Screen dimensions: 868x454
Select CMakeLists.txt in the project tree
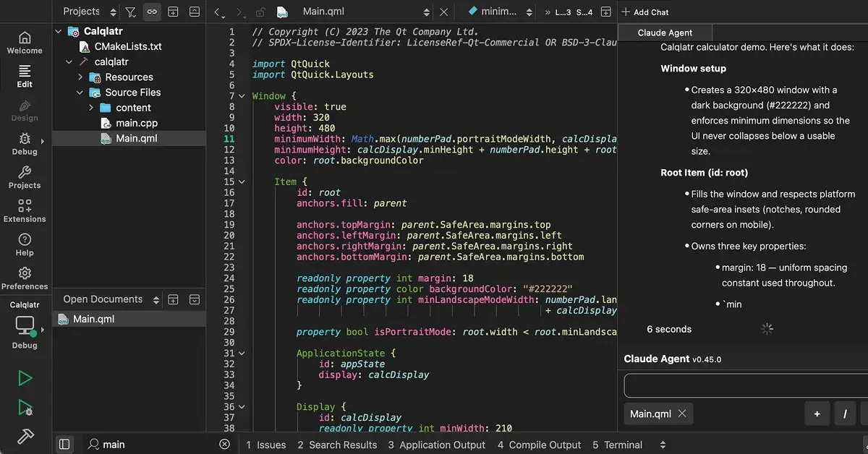pyautogui.click(x=129, y=46)
